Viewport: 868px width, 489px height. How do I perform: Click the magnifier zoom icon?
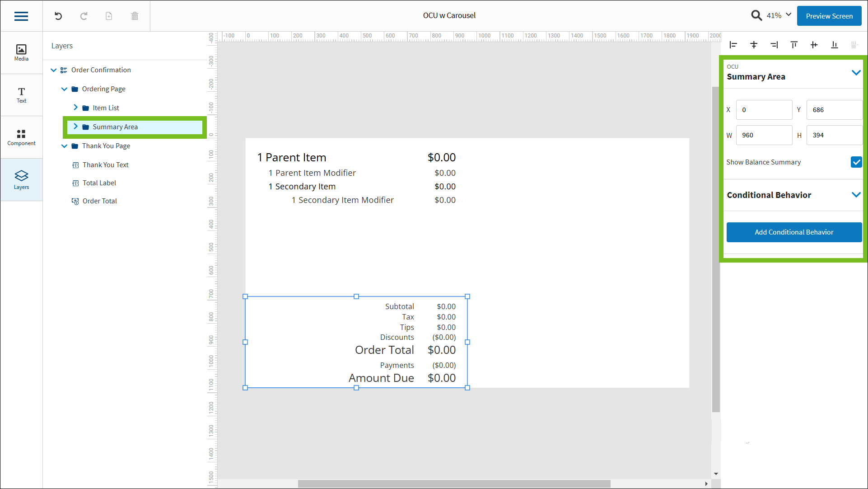click(x=756, y=16)
